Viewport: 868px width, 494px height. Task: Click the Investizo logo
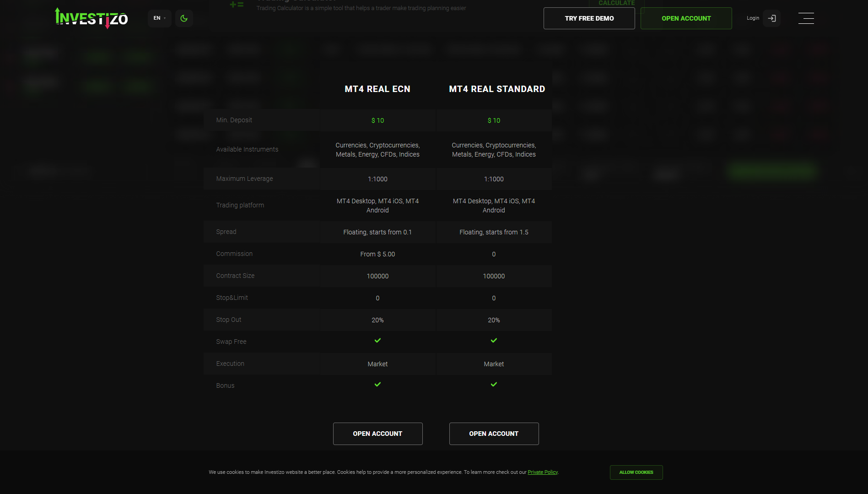[92, 18]
